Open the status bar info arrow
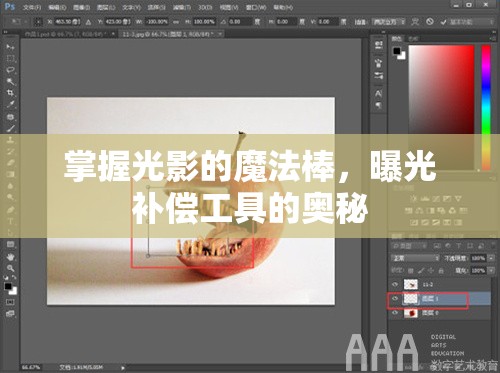Image resolution: width=500 pixels, height=373 pixels. [123, 368]
